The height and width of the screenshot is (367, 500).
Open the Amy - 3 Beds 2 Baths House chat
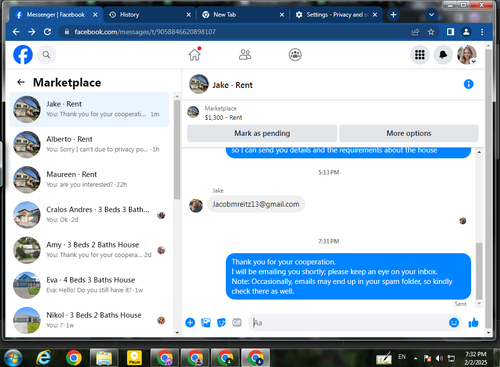[89, 250]
